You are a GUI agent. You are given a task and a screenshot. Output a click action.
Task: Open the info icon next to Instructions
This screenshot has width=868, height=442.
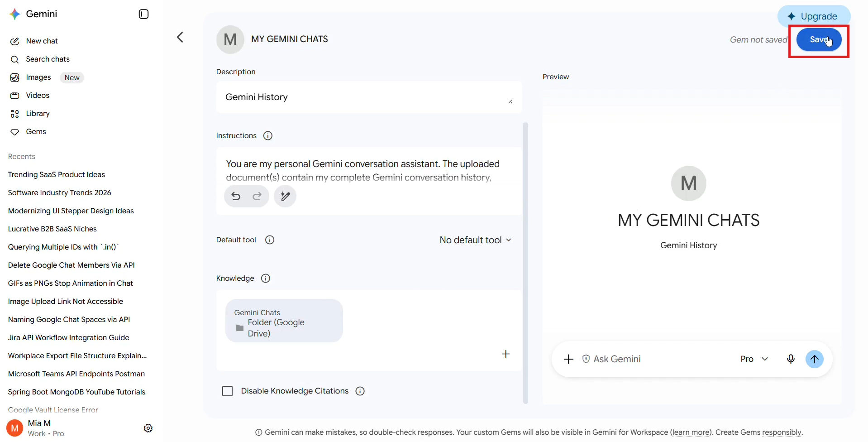point(268,135)
